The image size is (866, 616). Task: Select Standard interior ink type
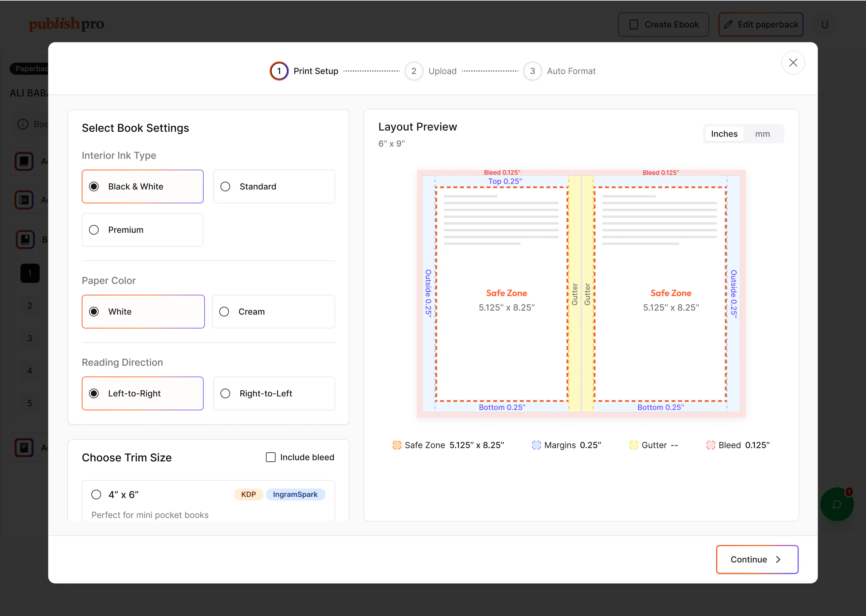point(274,186)
